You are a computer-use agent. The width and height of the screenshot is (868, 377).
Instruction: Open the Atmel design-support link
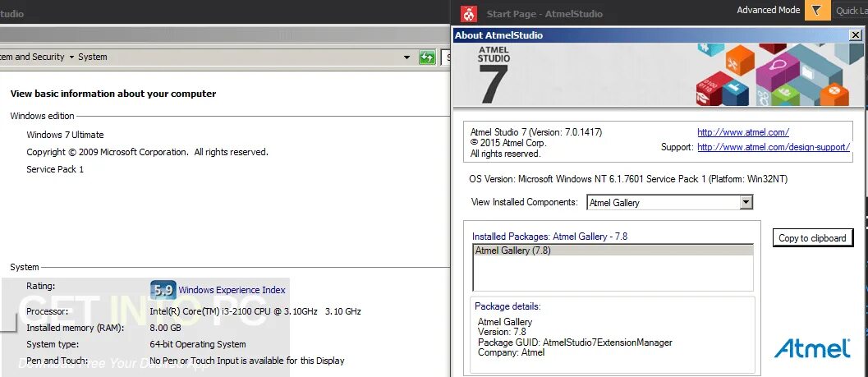point(774,147)
